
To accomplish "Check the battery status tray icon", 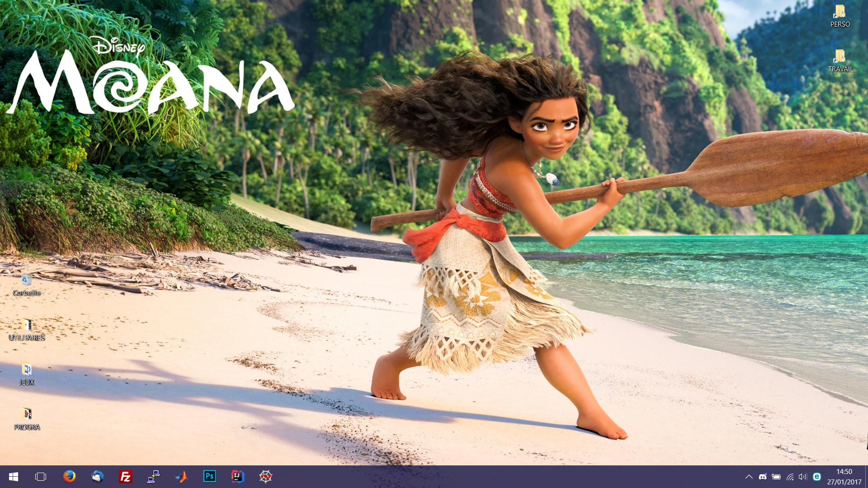I will coord(776,477).
